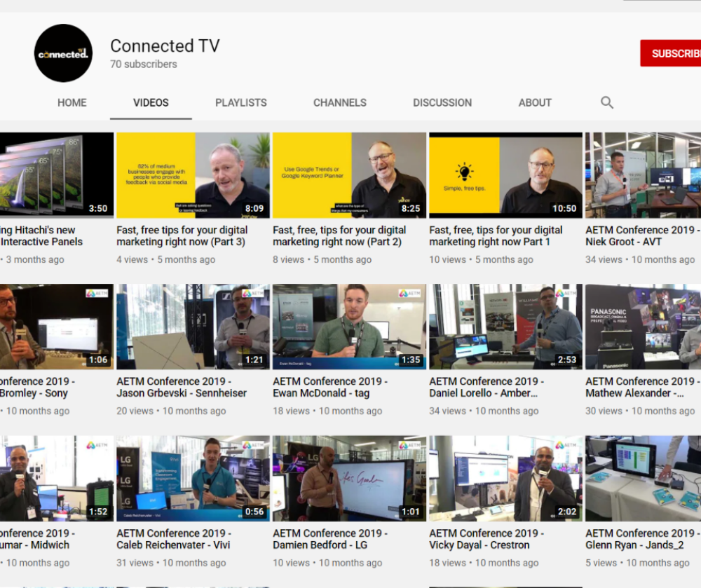Go to the Channels tab
The height and width of the screenshot is (588, 701).
pos(340,103)
